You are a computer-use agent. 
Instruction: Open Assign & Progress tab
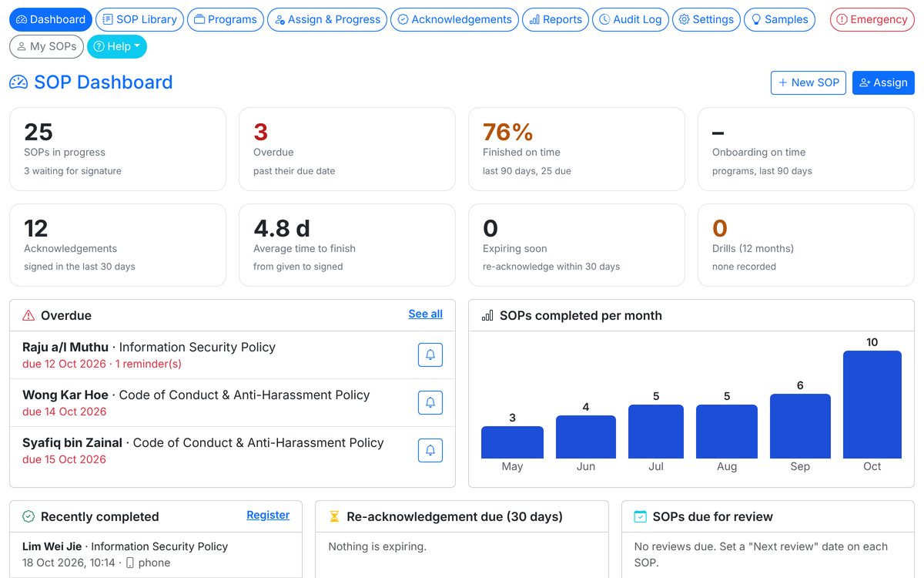coord(327,19)
